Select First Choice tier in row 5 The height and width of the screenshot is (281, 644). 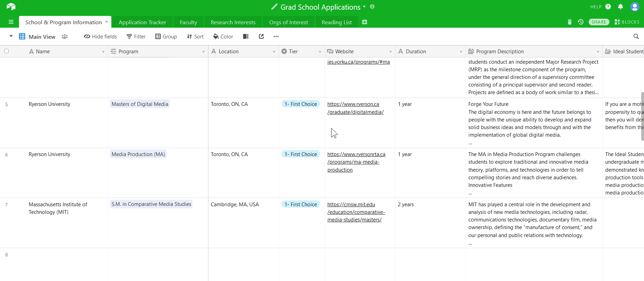click(301, 104)
